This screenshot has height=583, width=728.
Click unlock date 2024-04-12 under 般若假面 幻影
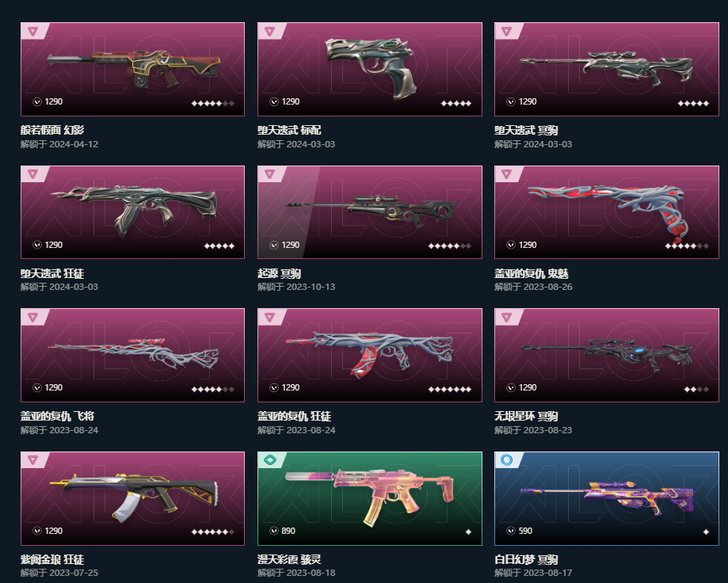[x=74, y=144]
